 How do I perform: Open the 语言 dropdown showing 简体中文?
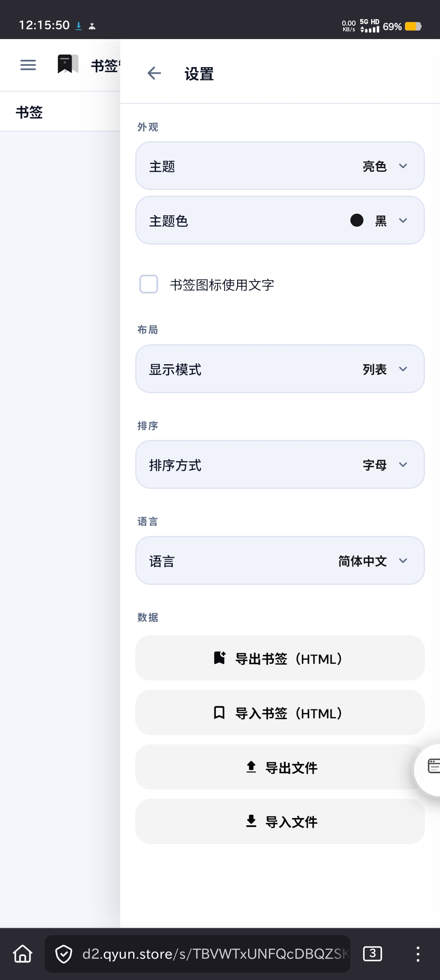point(280,561)
